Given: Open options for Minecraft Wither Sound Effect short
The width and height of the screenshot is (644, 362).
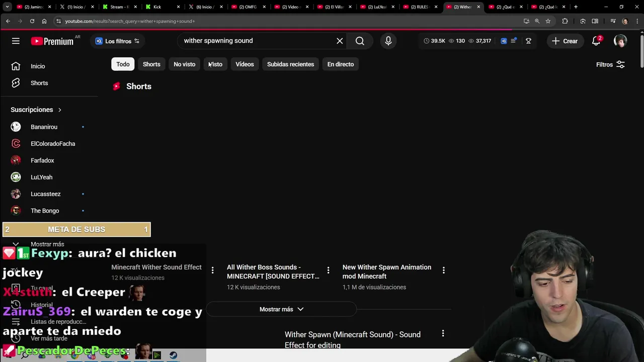Looking at the screenshot, I should (x=212, y=270).
